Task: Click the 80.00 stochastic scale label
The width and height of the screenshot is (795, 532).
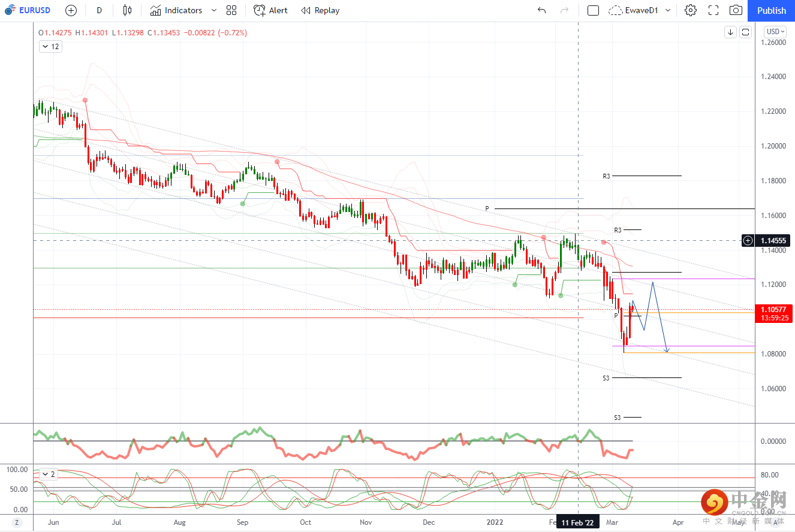Action: [x=769, y=475]
